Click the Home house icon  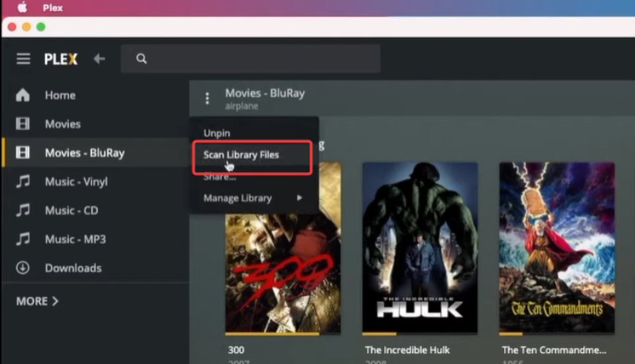(x=23, y=95)
